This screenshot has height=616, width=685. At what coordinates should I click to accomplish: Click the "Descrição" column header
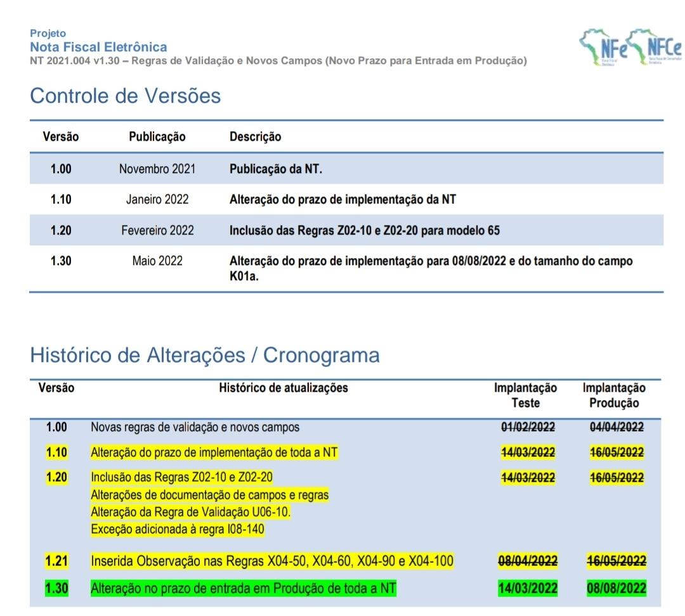point(256,137)
